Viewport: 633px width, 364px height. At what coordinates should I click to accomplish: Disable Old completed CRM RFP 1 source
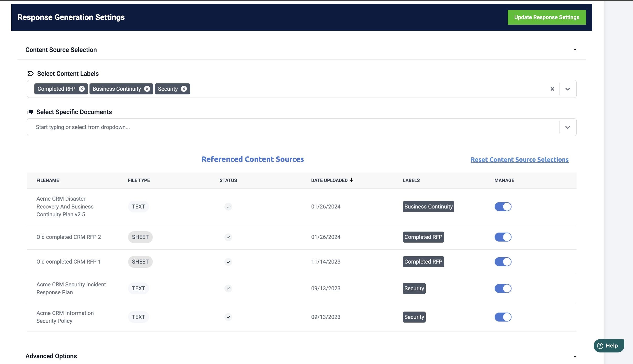pos(503,262)
